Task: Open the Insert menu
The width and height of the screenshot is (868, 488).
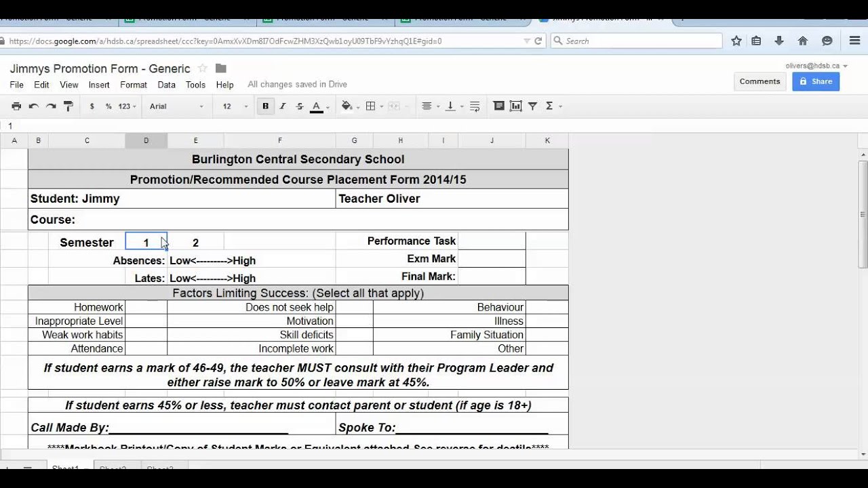Action: pos(99,85)
